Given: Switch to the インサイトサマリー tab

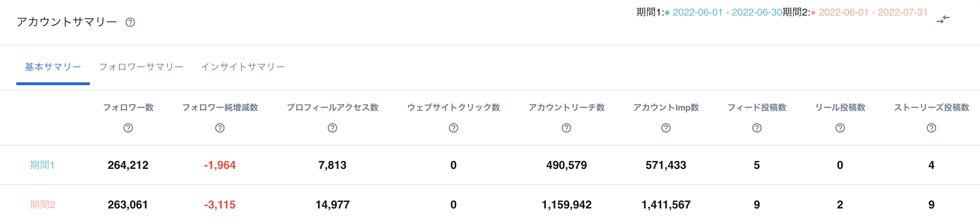Looking at the screenshot, I should click(244, 66).
